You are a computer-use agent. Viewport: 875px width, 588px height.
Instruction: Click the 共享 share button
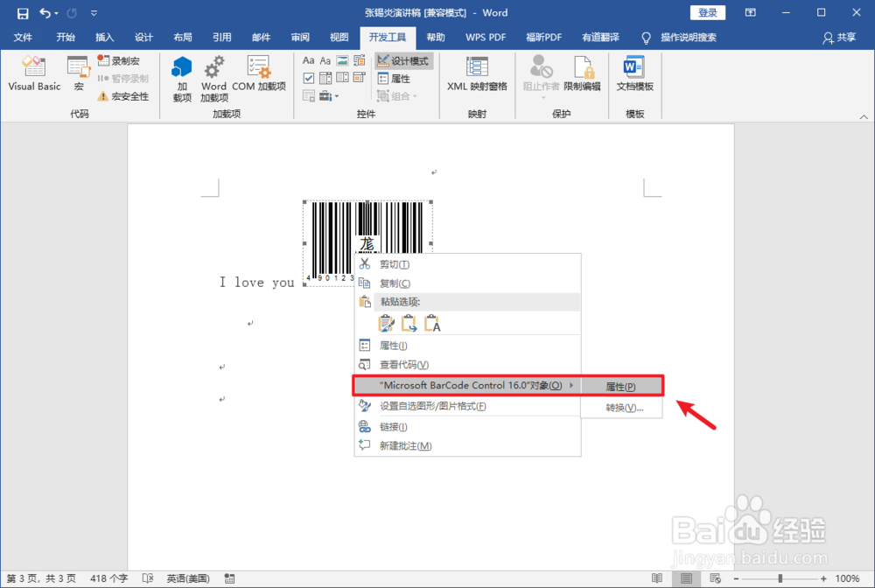click(x=839, y=38)
